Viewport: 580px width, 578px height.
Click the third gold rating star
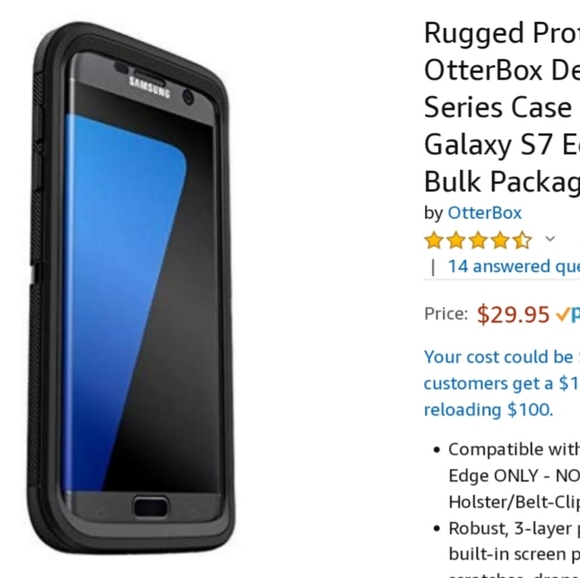coord(478,240)
